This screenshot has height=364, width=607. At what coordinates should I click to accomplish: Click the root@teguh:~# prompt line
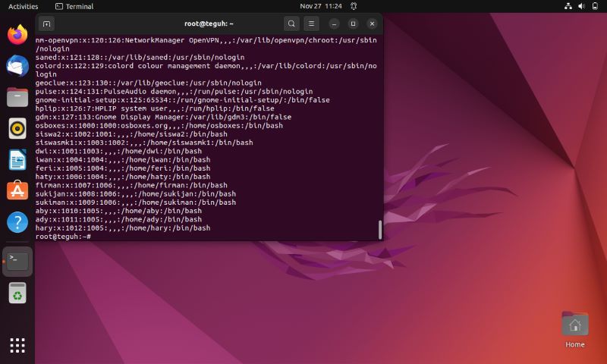[63, 237]
